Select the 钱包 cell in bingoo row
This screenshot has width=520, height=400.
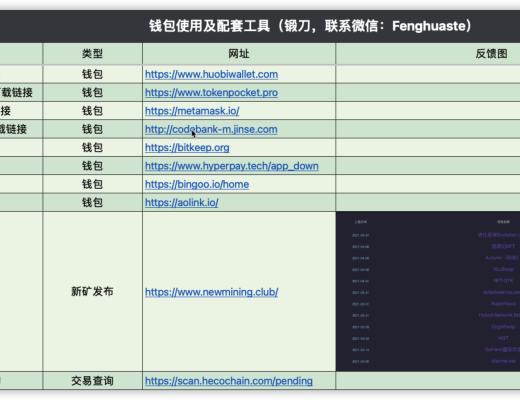(x=92, y=184)
